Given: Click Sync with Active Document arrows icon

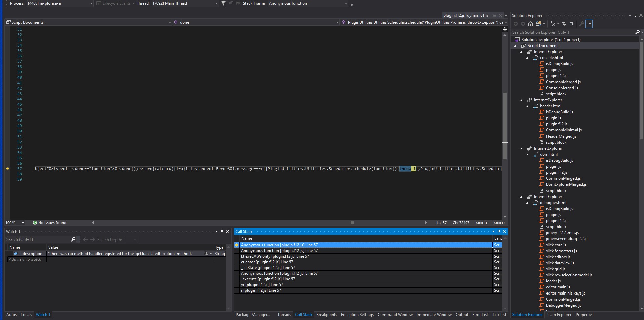Looking at the screenshot, I should click(x=564, y=24).
